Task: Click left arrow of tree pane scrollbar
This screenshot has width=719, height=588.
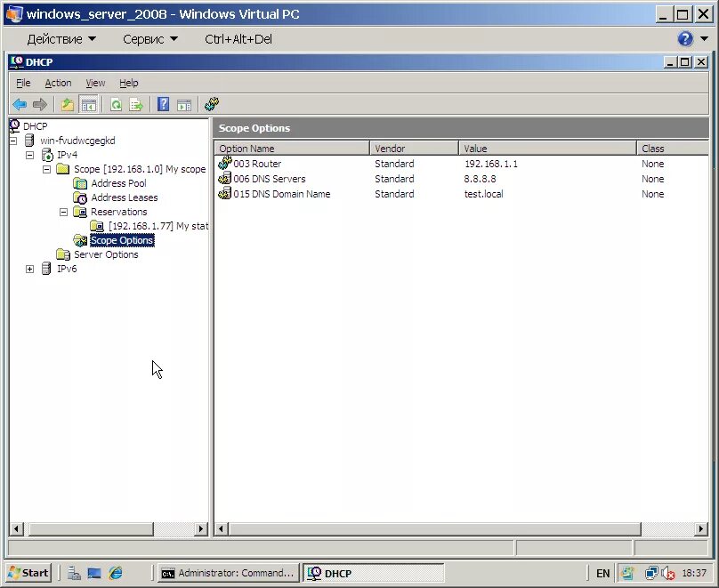Action: [17, 529]
